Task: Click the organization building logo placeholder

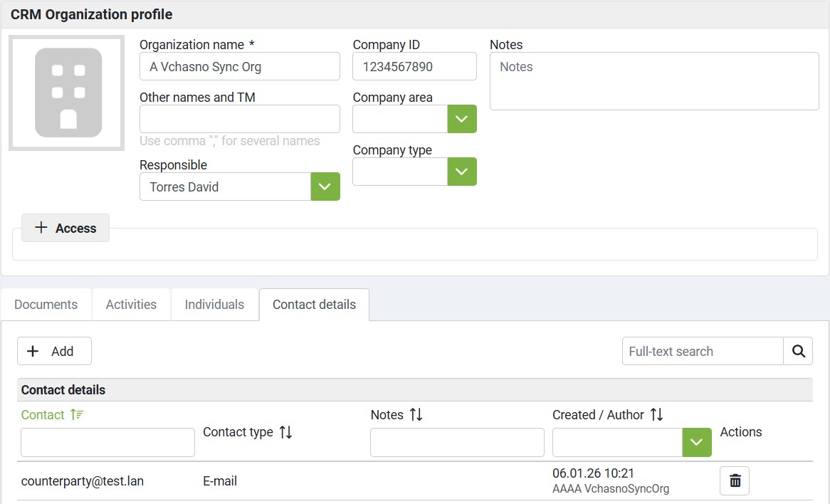Action: point(67,93)
